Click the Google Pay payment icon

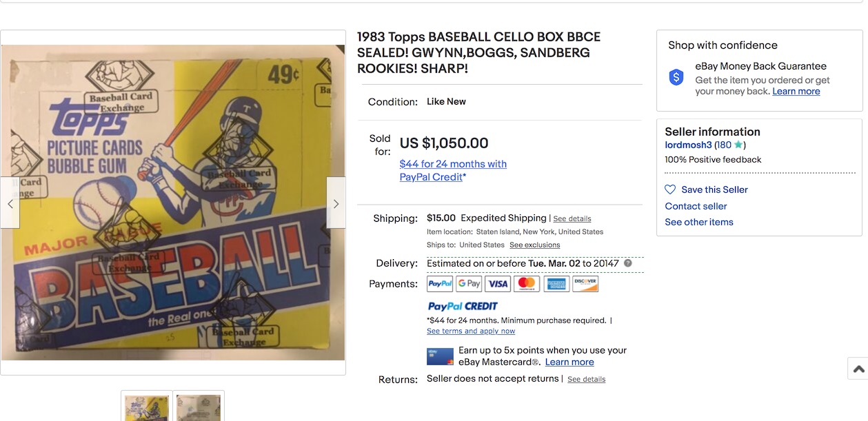[x=469, y=283]
